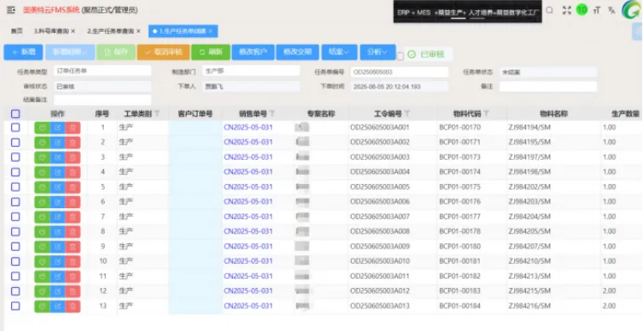Click the red delete icon in row 1
The width and height of the screenshot is (644, 331).
tap(73, 128)
